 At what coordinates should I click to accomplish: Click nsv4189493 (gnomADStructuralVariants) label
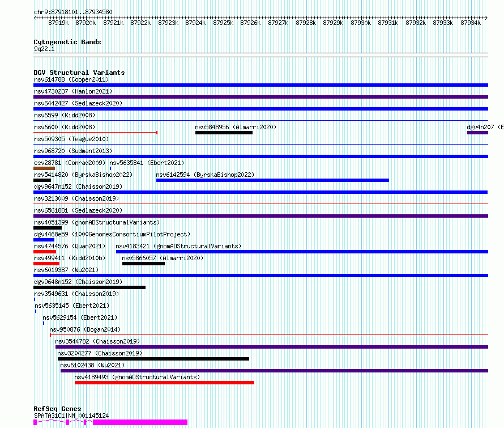click(x=137, y=377)
